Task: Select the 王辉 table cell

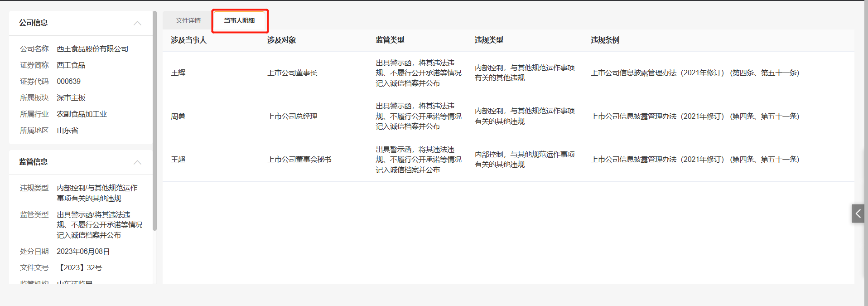Action: click(x=178, y=73)
